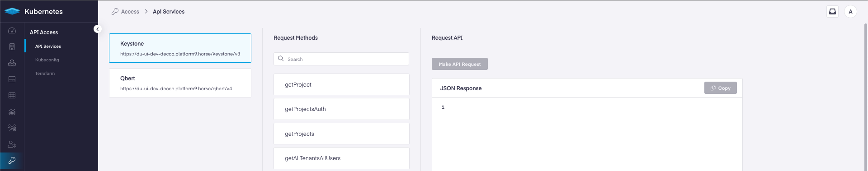The width and height of the screenshot is (868, 171).
Task: Open Kubeconfig sidebar item
Action: point(47,60)
